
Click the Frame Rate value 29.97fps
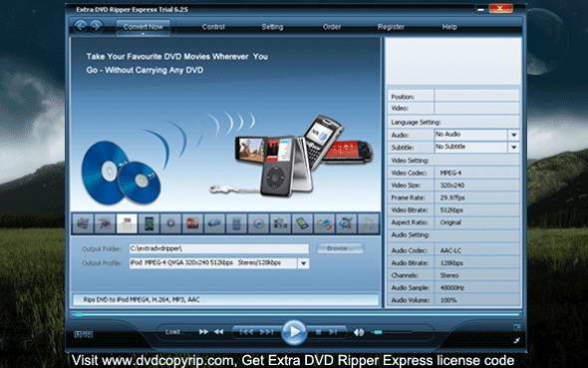pos(452,197)
